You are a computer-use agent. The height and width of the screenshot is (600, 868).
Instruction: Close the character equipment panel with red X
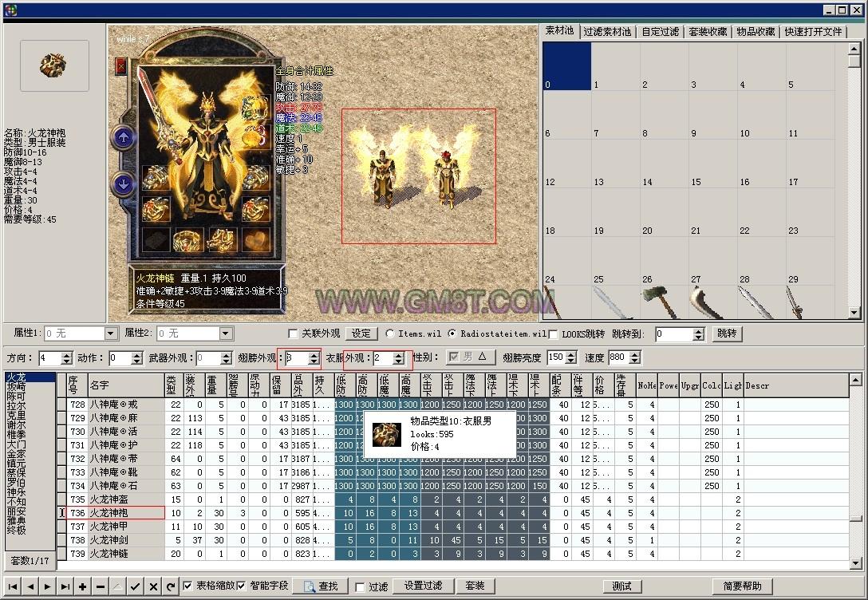[120, 67]
